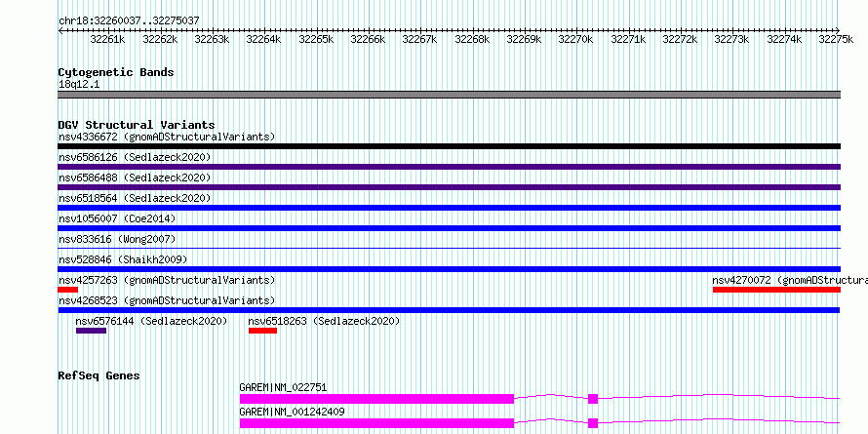868x434 pixels.
Task: Click the nsv6576144 (Sedlazeck2020) label
Action: tap(152, 321)
